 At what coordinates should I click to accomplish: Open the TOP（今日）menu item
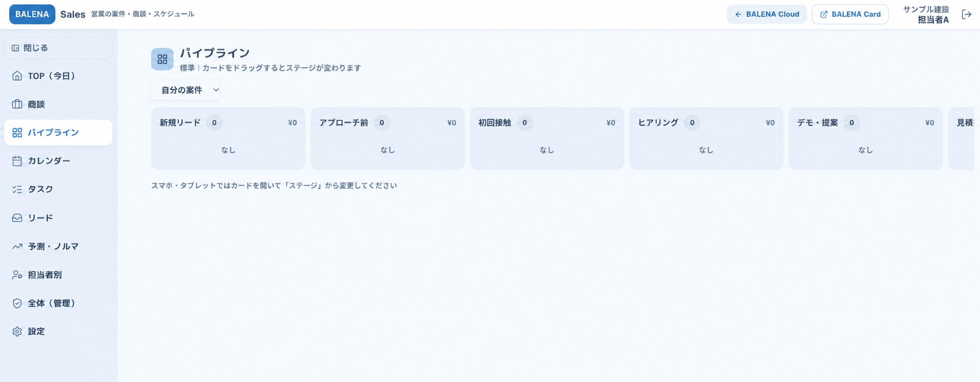58,76
